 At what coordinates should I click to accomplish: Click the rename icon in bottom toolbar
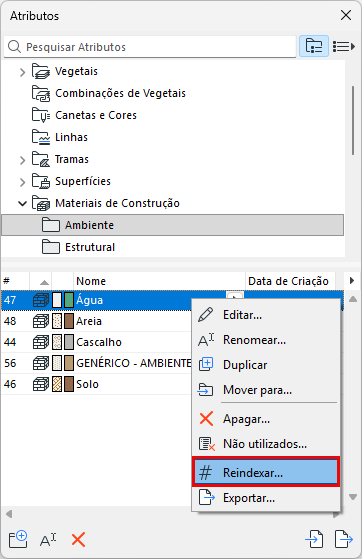point(48,540)
